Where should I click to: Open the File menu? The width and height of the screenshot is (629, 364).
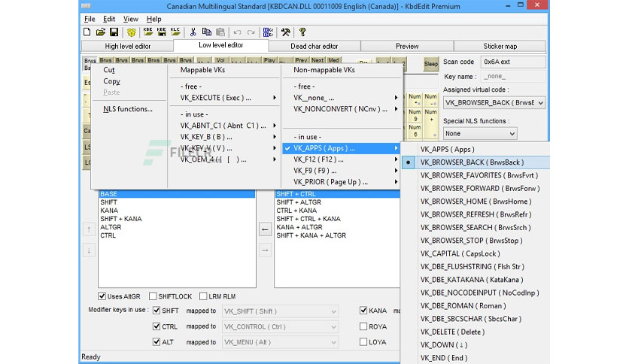[x=90, y=19]
